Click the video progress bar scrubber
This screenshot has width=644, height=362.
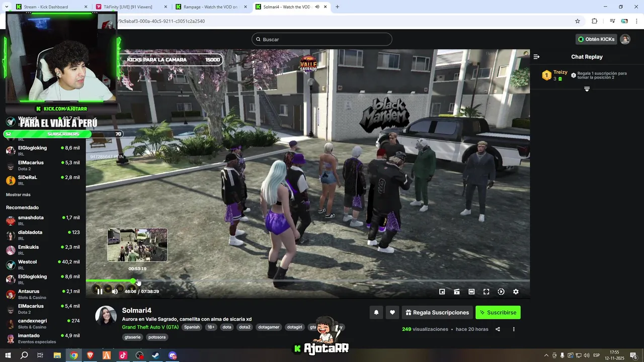(x=133, y=281)
